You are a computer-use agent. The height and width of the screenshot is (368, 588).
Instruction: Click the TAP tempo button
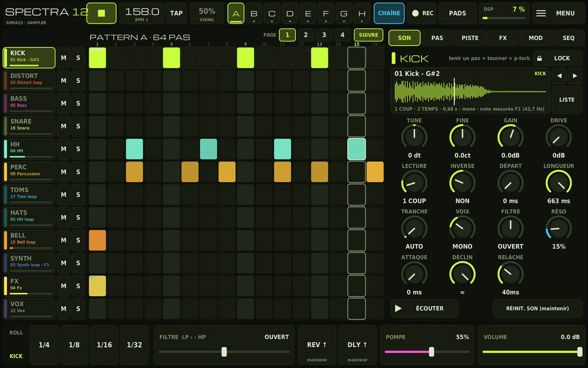[176, 13]
